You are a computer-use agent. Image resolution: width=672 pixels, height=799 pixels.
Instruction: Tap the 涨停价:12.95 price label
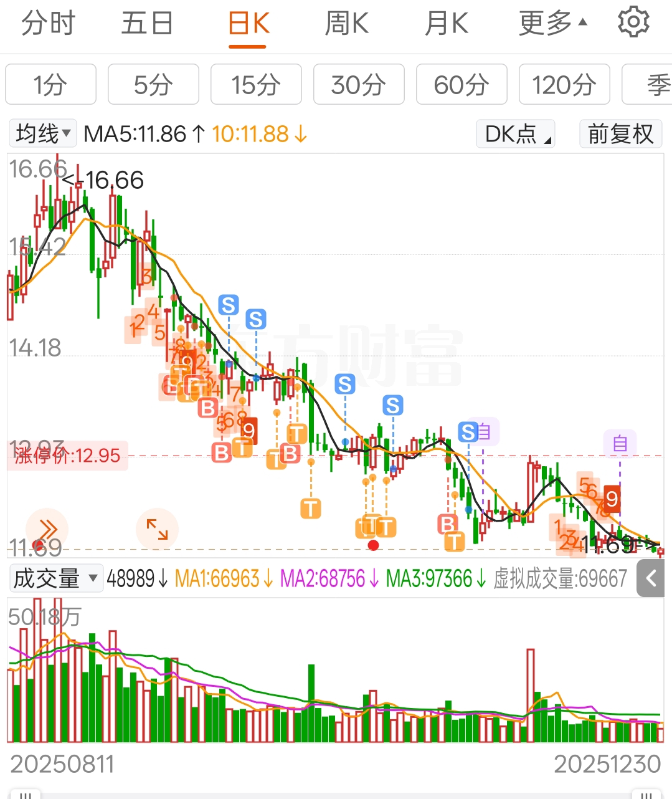click(68, 456)
